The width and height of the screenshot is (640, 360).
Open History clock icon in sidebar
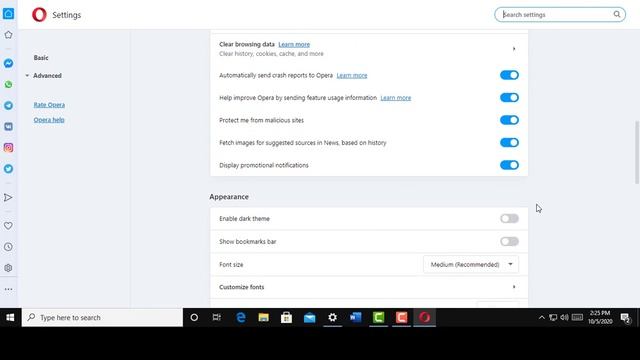click(x=8, y=247)
